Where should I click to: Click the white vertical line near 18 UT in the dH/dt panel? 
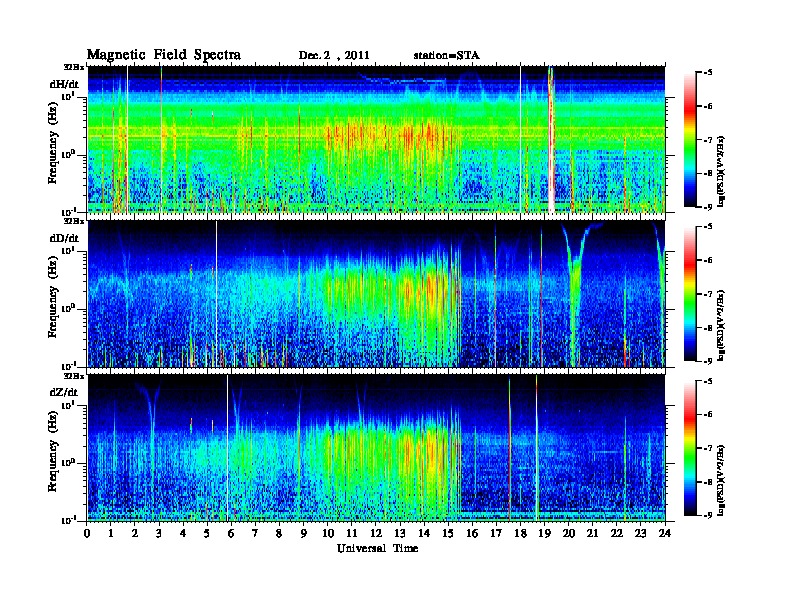click(521, 139)
